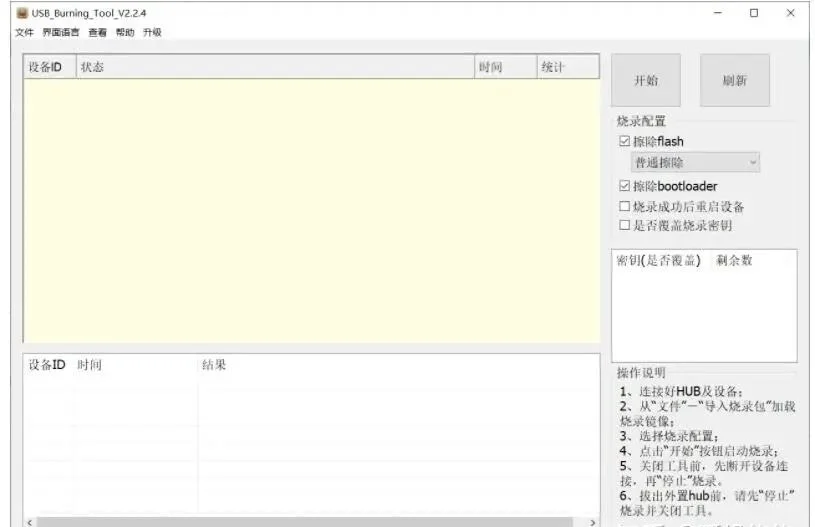The image size is (815, 527).
Task: Click the right arrow of horizontal scrollbar
Action: pos(593,522)
